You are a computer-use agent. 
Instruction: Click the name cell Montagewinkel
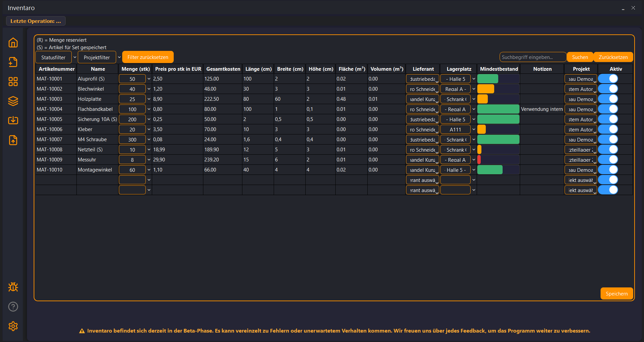coord(97,170)
